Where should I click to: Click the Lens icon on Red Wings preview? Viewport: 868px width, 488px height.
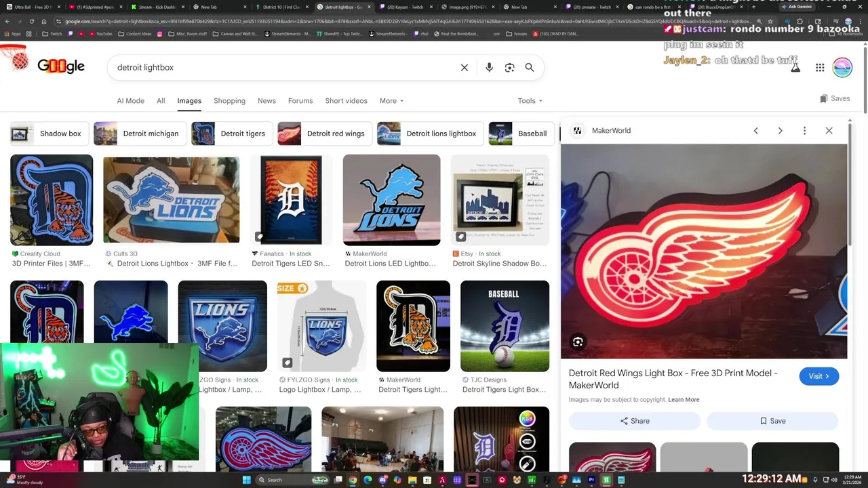click(x=578, y=342)
